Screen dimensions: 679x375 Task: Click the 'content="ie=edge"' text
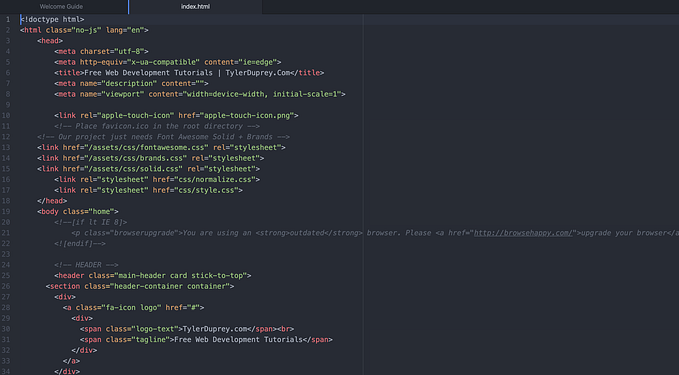(241, 62)
